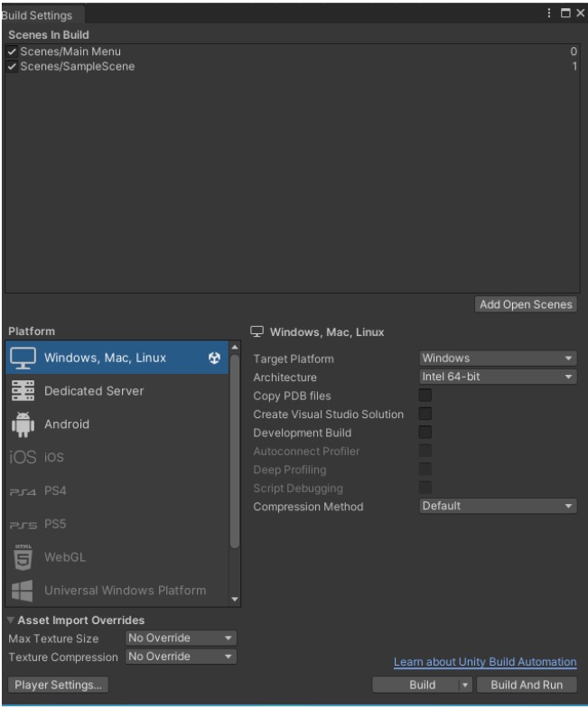
Task: Click the Add Open Scenes button
Action: coord(526,304)
